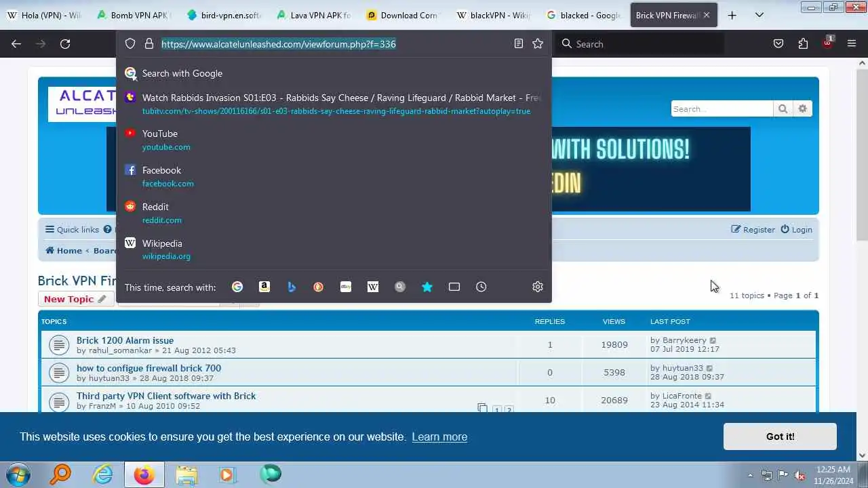Viewport: 868px width, 488px height.
Task: Search with Google one-off icon
Action: coord(237,287)
